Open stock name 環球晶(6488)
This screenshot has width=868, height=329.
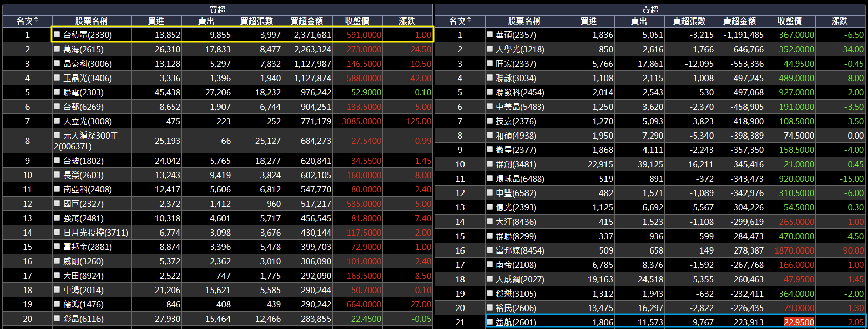pyautogui.click(x=520, y=179)
